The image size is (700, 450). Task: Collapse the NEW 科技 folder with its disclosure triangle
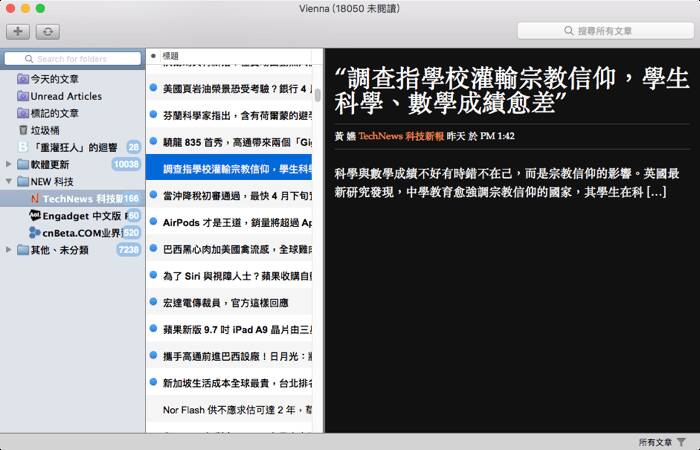click(8, 181)
